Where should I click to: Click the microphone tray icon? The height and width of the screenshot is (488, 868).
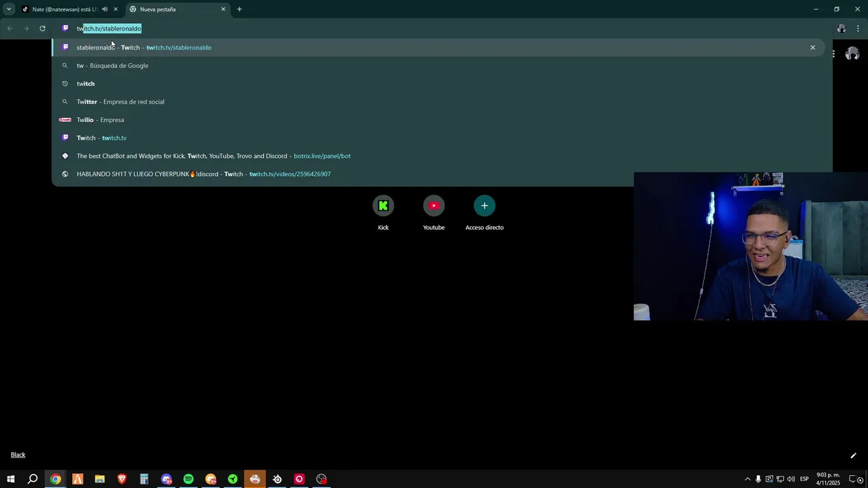[x=758, y=479]
